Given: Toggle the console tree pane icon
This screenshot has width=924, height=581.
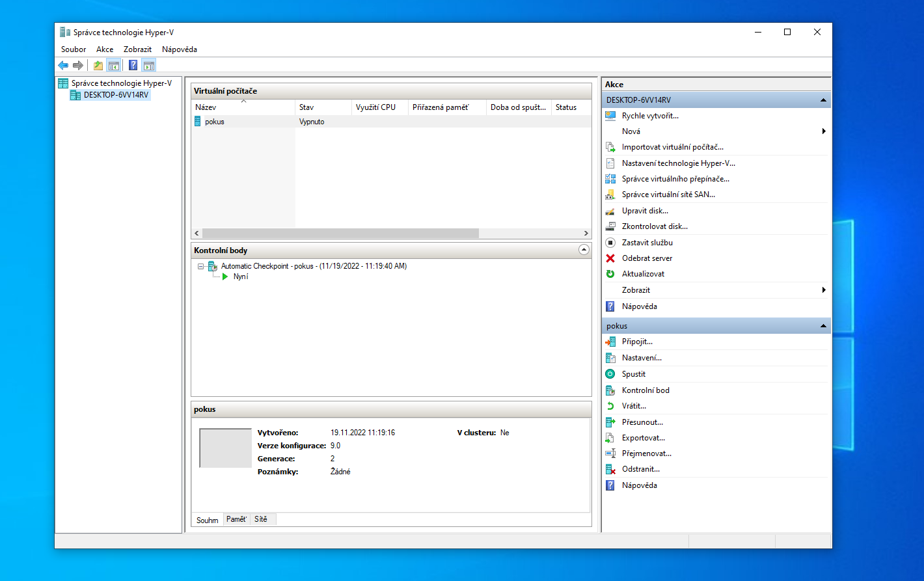Looking at the screenshot, I should point(114,65).
